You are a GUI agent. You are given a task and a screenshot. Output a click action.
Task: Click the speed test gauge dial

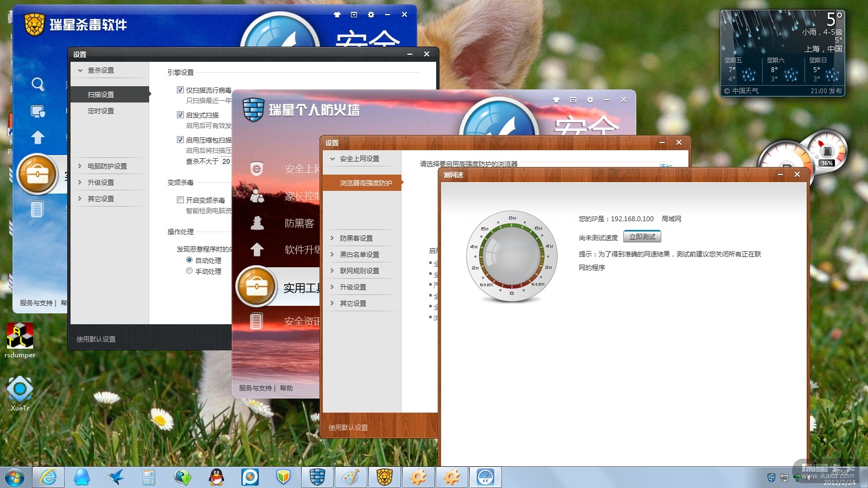(511, 256)
